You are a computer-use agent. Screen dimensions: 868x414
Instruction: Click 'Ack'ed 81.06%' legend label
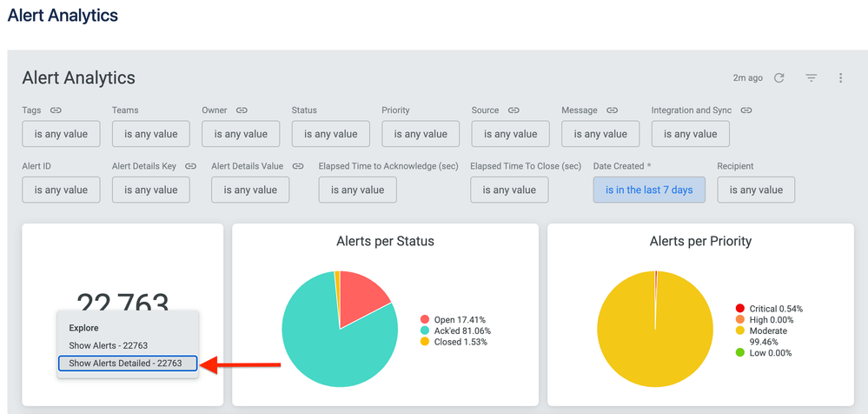[x=462, y=331]
